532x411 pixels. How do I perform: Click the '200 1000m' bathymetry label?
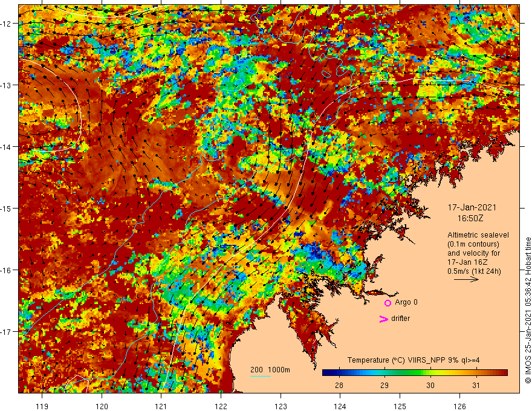270,370
